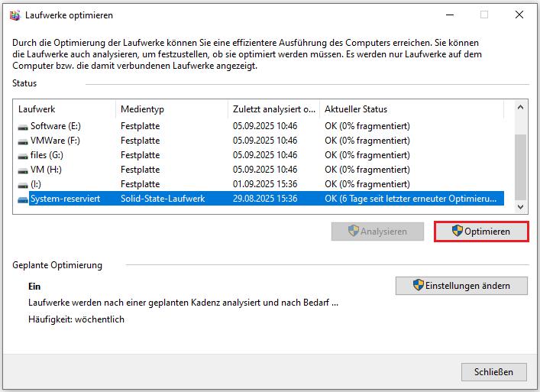
Task: Click the bold 'Ein' status text
Action: [x=34, y=287]
